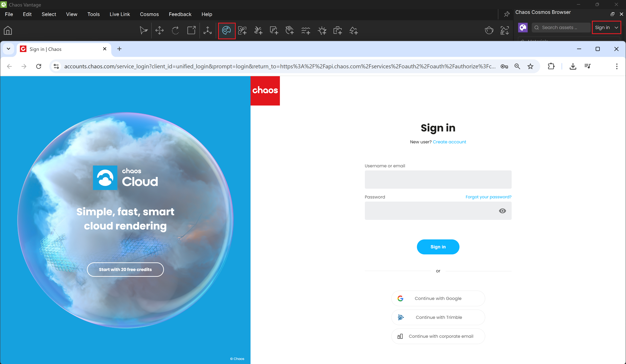Open the View menu

(72, 14)
